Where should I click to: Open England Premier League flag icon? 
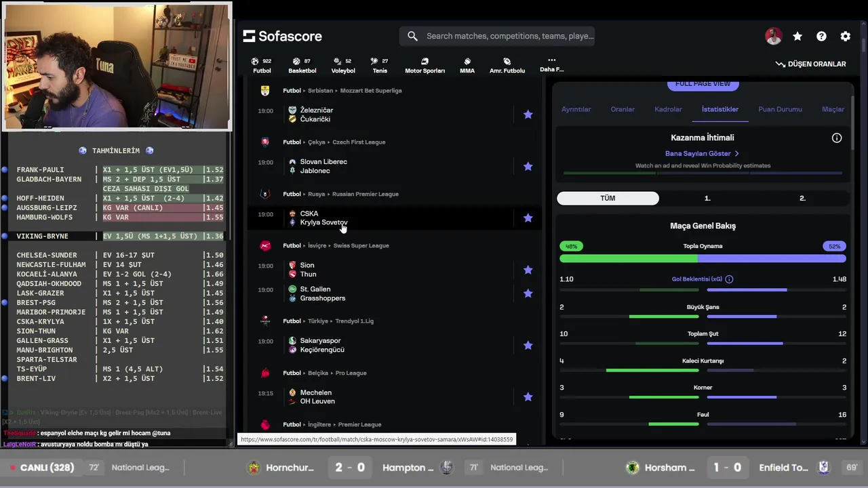265,424
